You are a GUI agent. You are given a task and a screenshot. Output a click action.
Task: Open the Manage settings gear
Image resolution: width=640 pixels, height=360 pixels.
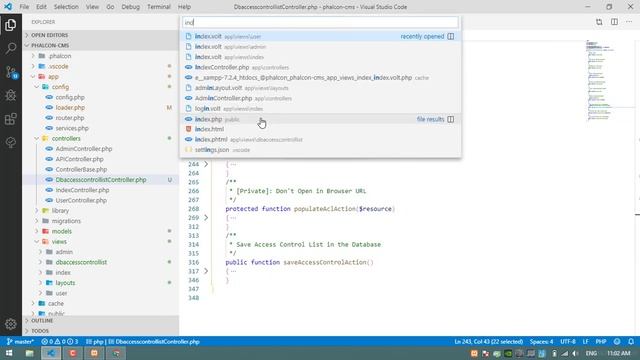[11, 324]
